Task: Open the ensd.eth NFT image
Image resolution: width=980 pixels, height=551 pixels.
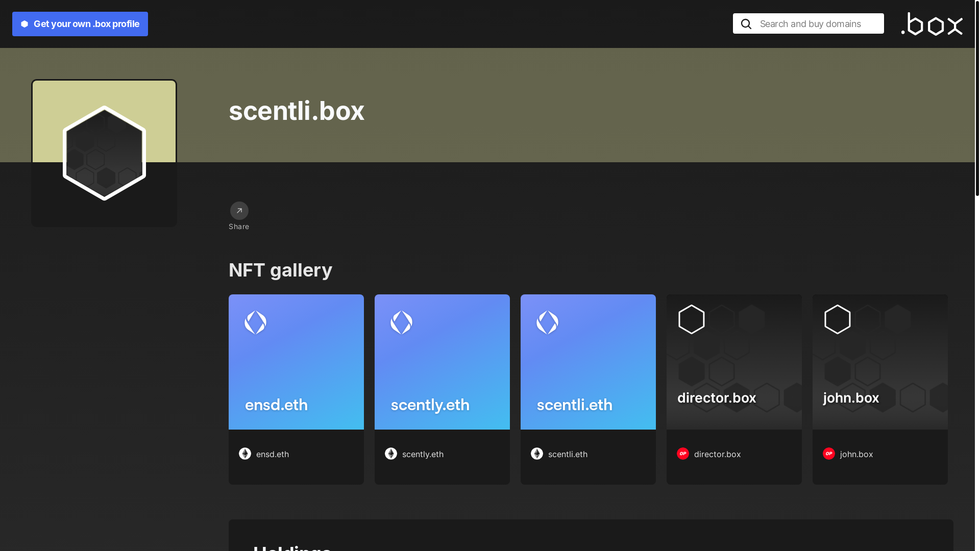Action: point(296,362)
